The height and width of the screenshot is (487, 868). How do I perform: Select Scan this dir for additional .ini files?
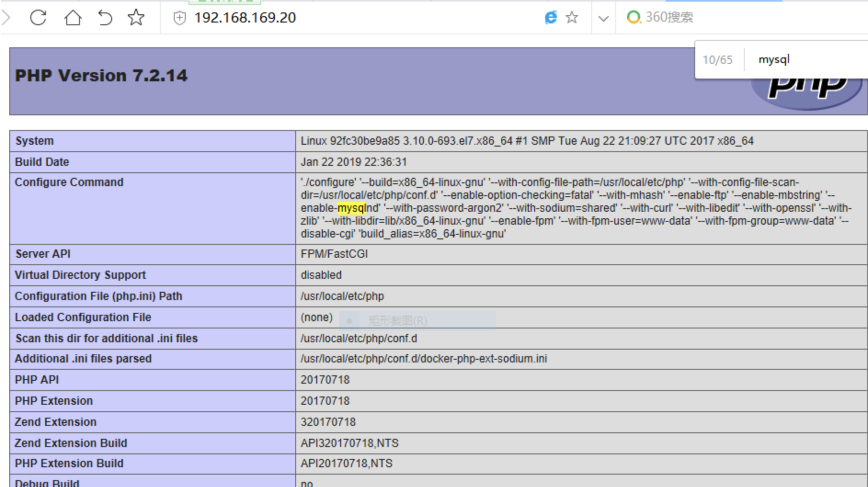point(106,339)
